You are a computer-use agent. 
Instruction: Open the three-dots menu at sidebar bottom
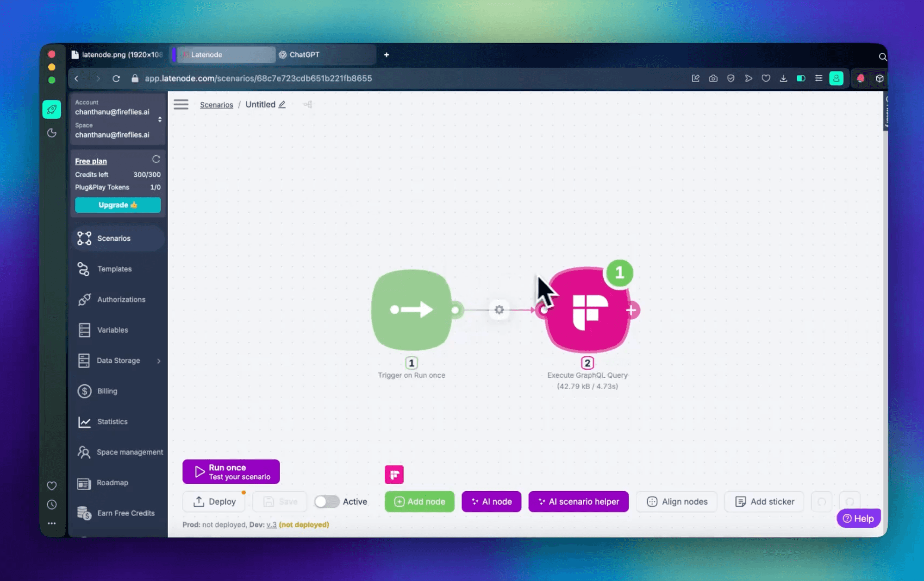click(x=52, y=523)
